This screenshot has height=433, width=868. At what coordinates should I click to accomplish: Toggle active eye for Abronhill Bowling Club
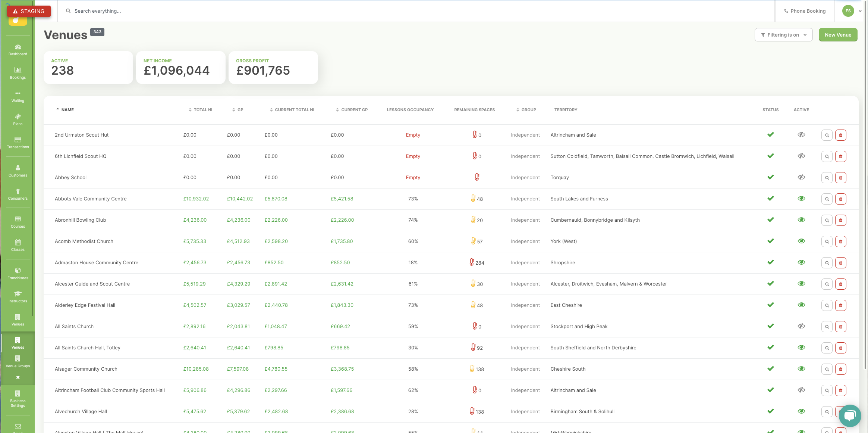click(x=801, y=220)
